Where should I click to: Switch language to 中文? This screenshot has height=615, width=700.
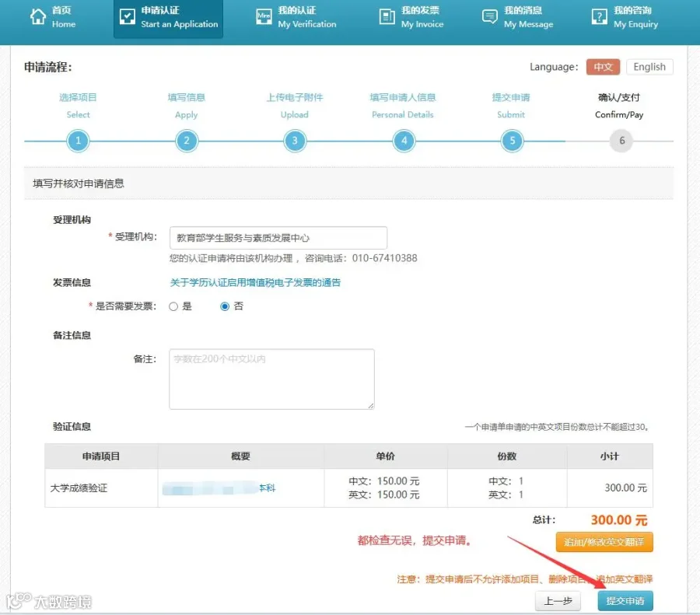603,67
